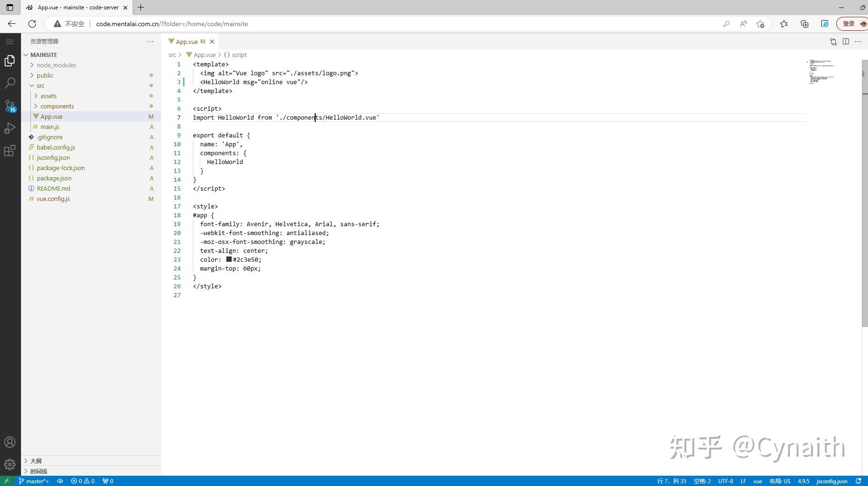
Task: Click the browser sign-in 登录 button
Action: tap(853, 24)
